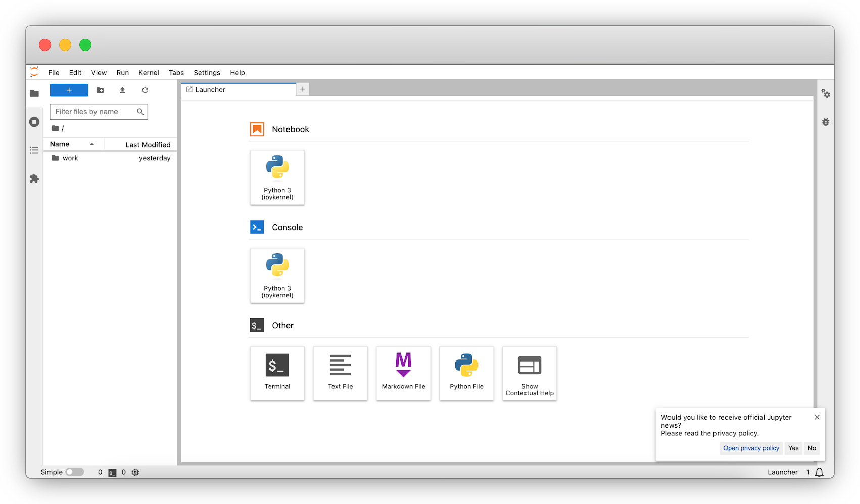Dismiss the Jupyter news notification
860x504 pixels.
[x=817, y=417]
